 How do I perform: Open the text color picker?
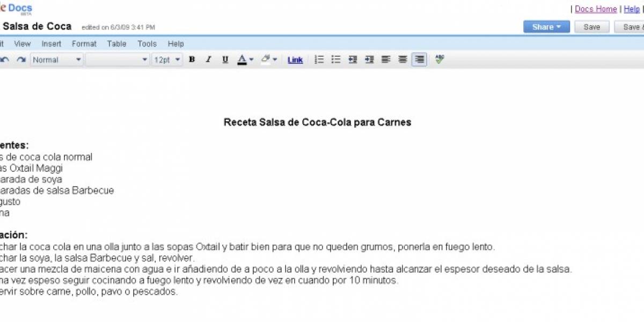[x=245, y=60]
